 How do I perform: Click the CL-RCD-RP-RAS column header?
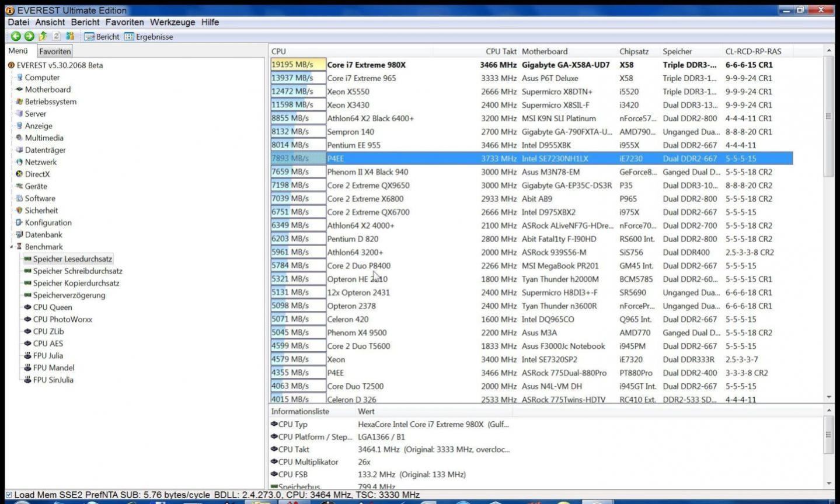[x=753, y=51]
